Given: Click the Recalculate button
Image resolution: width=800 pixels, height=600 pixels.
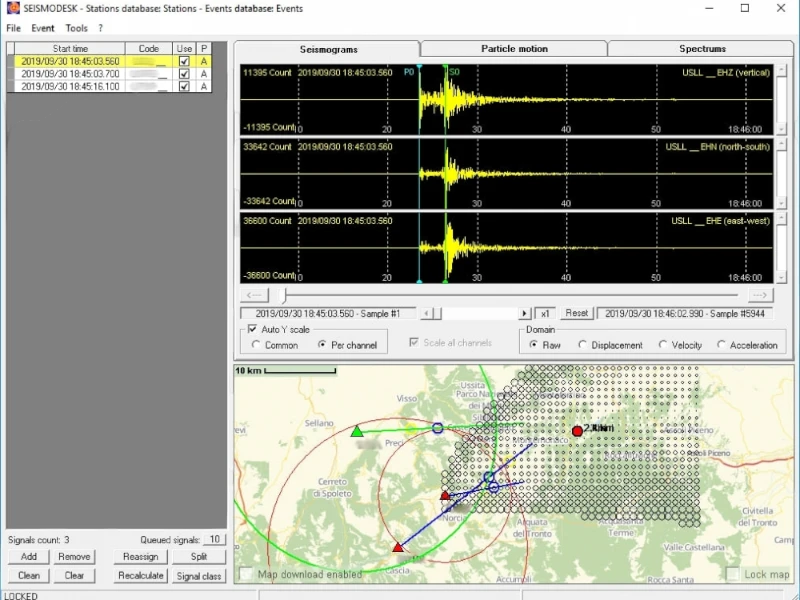Looking at the screenshot, I should (x=140, y=576).
